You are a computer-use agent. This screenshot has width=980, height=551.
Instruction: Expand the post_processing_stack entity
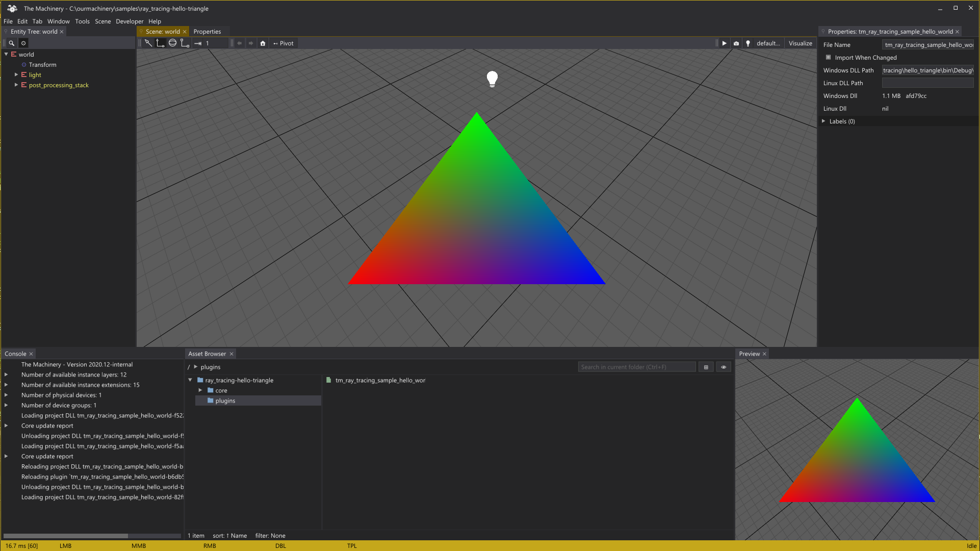[15, 85]
